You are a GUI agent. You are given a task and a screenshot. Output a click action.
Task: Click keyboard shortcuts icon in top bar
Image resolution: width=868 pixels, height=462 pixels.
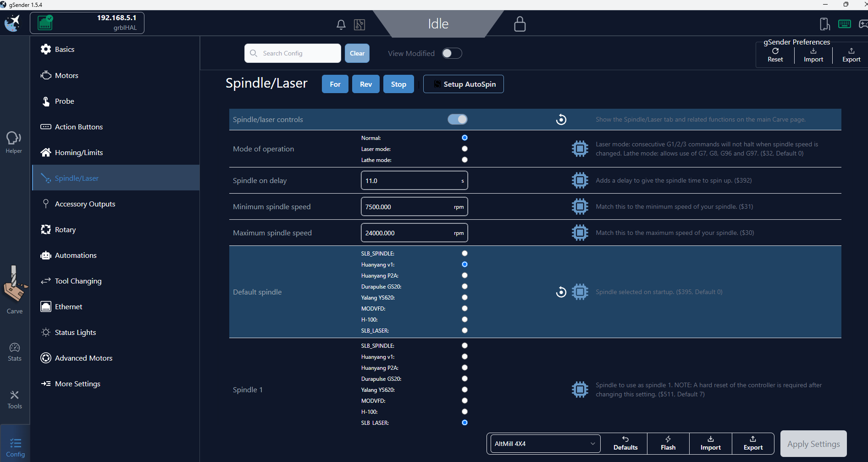click(844, 24)
